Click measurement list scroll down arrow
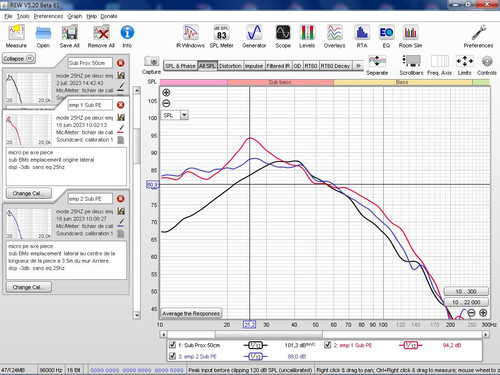Screen dimensions: 500x375 pyautogui.click(x=137, y=315)
